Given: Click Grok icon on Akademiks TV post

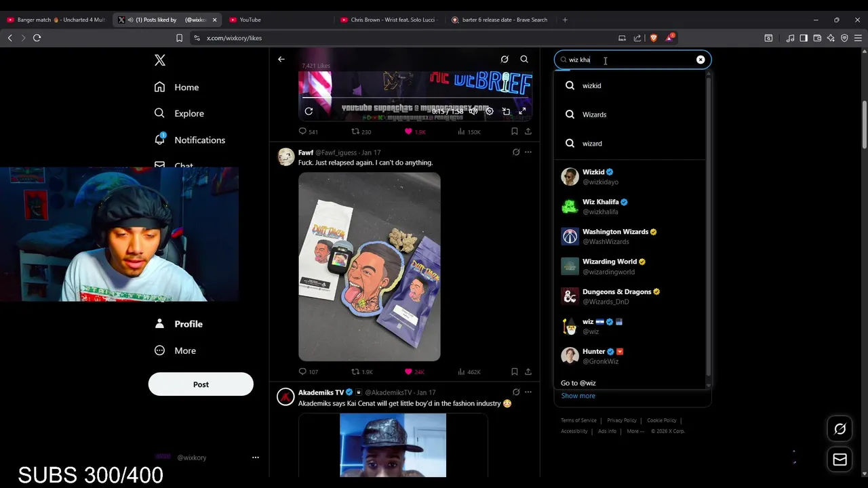Looking at the screenshot, I should 516,392.
